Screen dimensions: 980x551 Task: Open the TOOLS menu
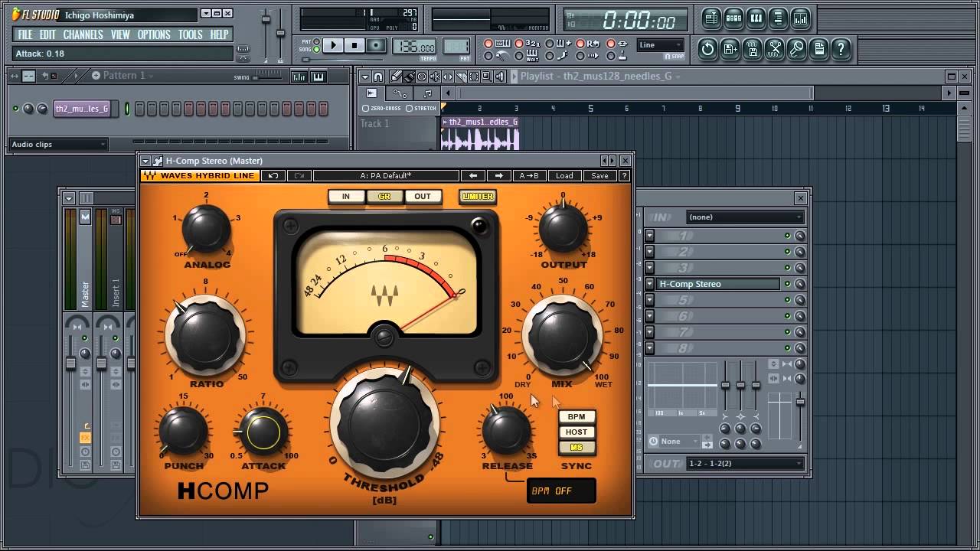(191, 34)
